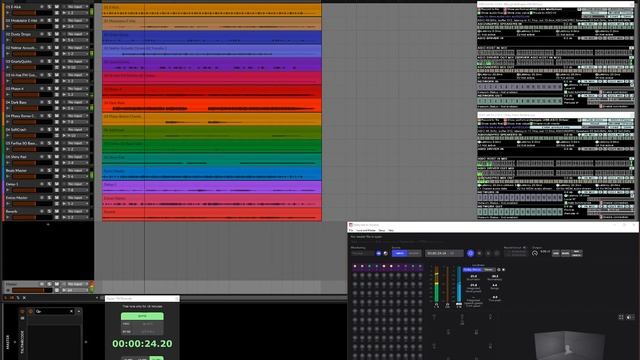Select the Reverb track name
The width and height of the screenshot is (640, 360).
coord(11,211)
